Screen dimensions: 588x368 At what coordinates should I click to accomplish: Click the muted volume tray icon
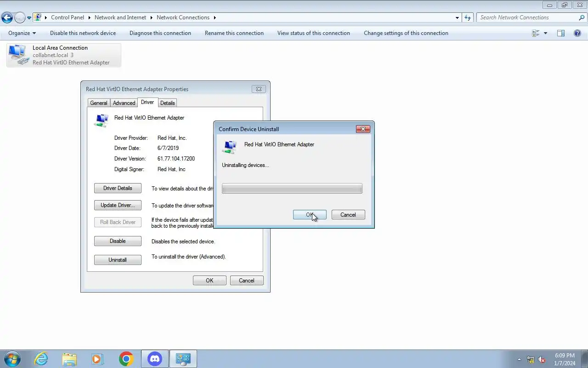click(542, 359)
